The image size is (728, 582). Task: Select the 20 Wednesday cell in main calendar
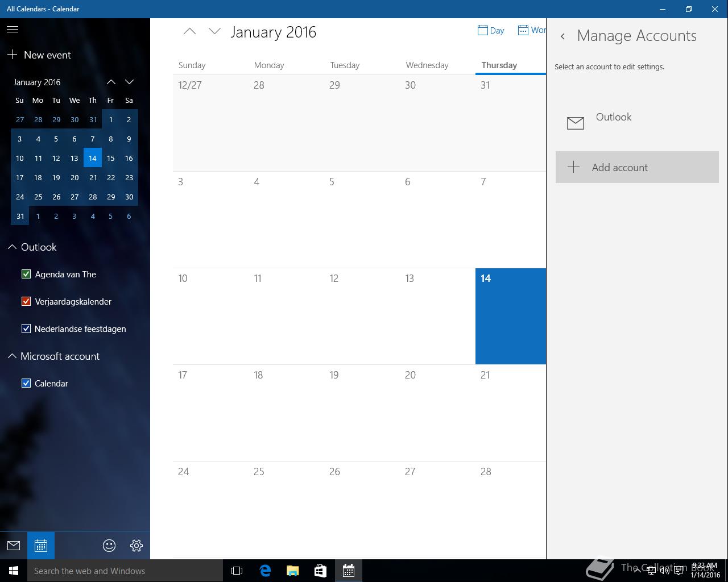point(437,413)
